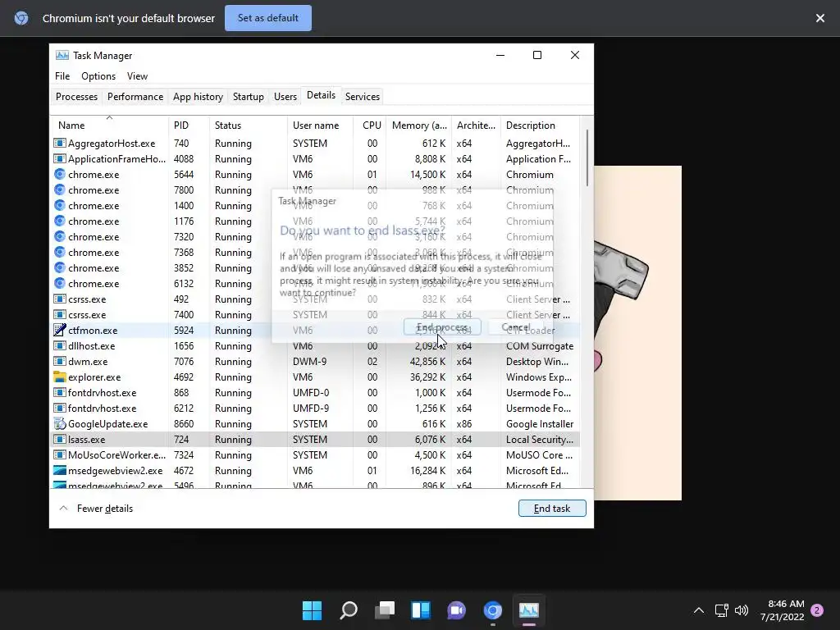Sort by User name column header

point(321,125)
